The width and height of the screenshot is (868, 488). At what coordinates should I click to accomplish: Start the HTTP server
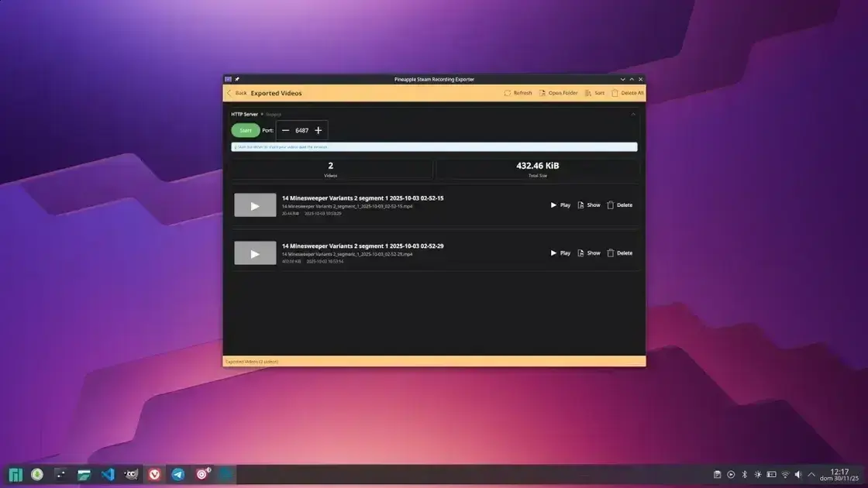pyautogui.click(x=245, y=131)
